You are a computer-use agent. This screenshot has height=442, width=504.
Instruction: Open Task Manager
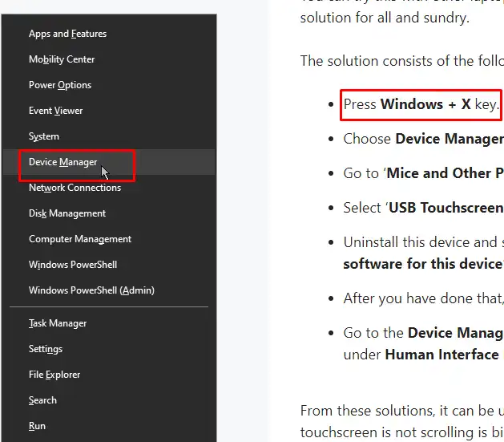point(58,323)
